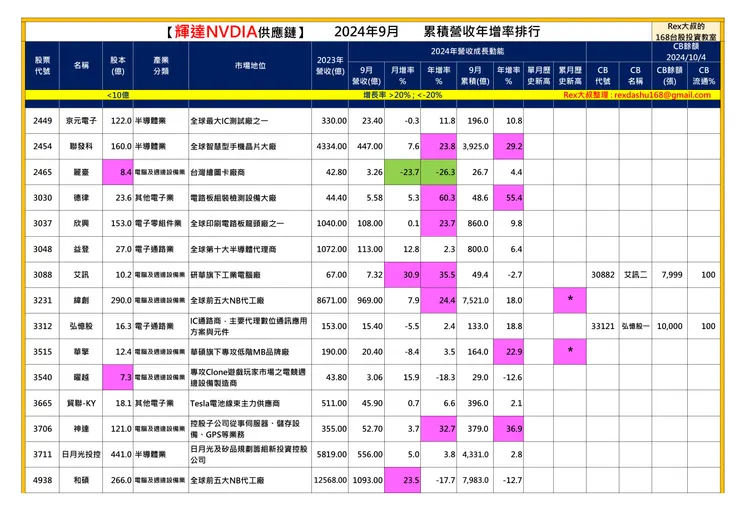Click the company name 日月光投控
740x523 pixels.
(81, 454)
